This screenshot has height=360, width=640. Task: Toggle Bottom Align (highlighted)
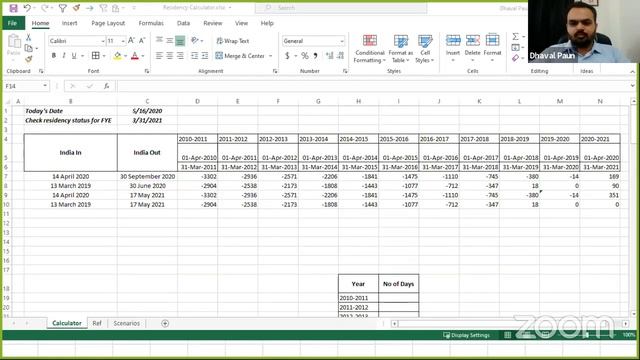(180, 40)
